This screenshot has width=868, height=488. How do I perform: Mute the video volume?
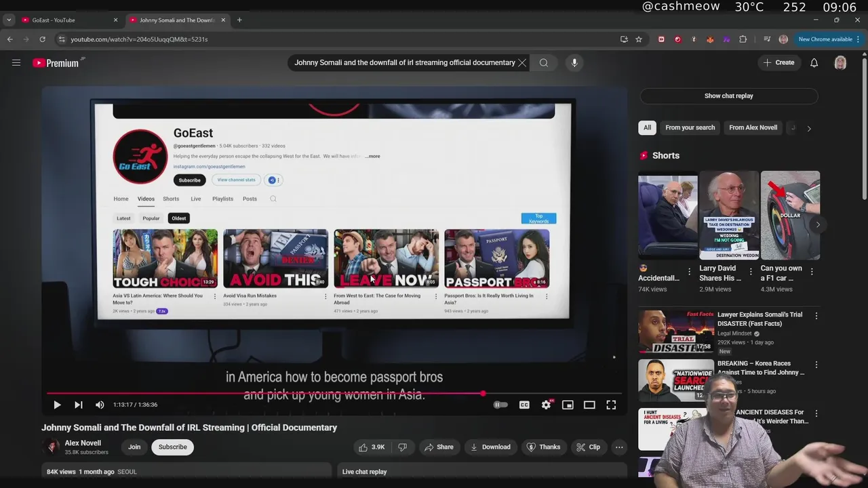click(x=100, y=405)
